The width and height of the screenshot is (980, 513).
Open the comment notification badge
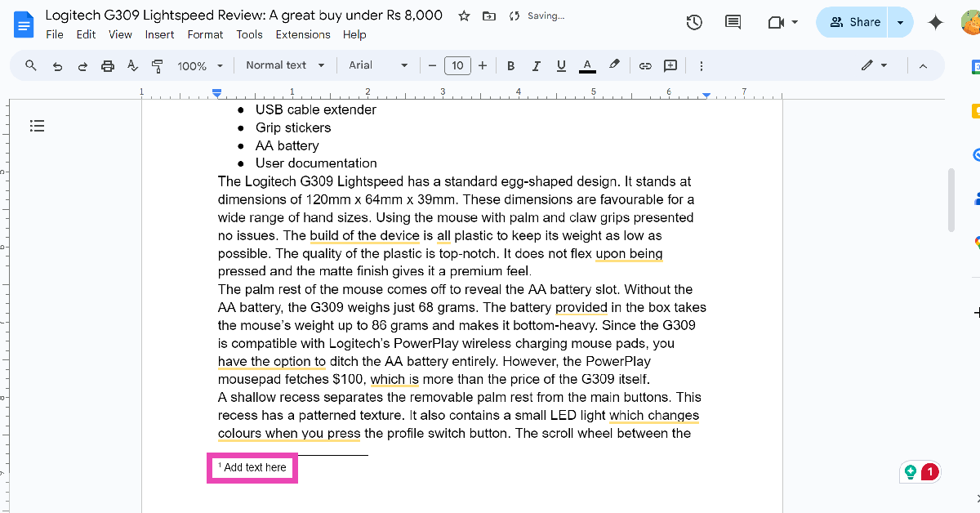click(x=929, y=471)
